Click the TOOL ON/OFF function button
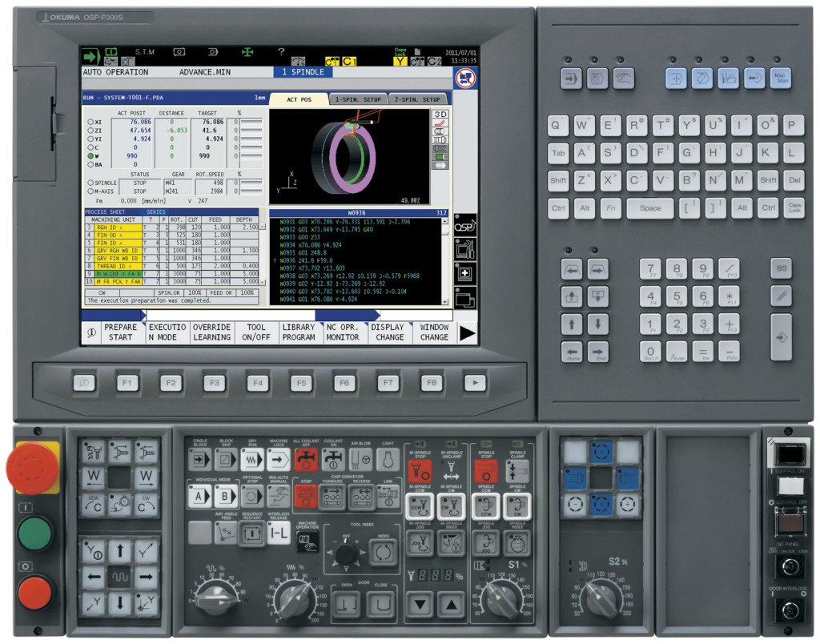820x644 pixels. (x=256, y=332)
